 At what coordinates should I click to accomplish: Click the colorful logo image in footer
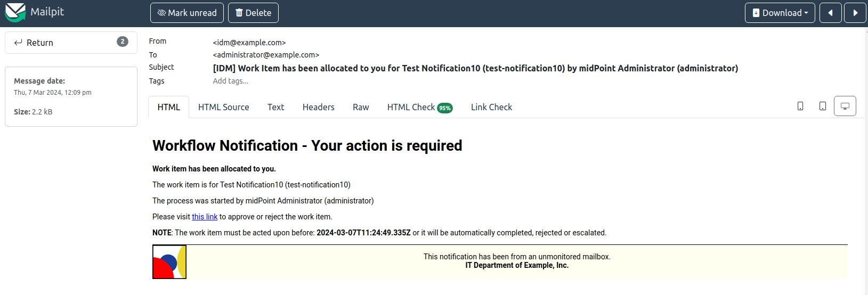169,261
